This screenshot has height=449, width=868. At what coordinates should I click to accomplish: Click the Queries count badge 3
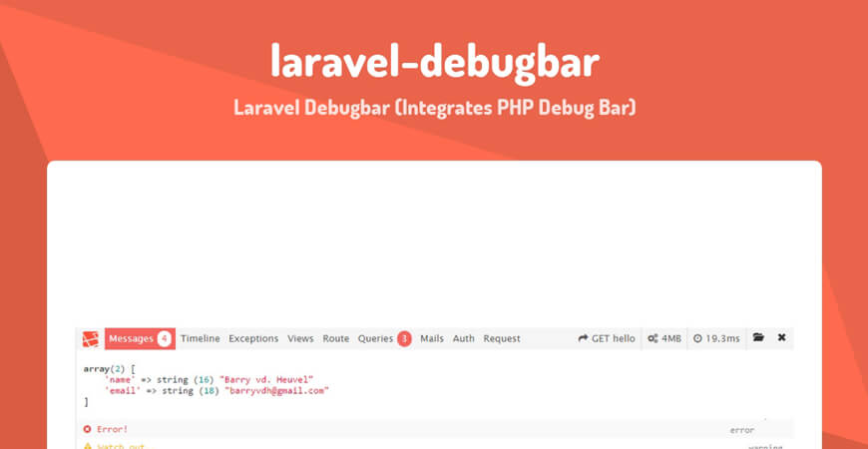(405, 339)
